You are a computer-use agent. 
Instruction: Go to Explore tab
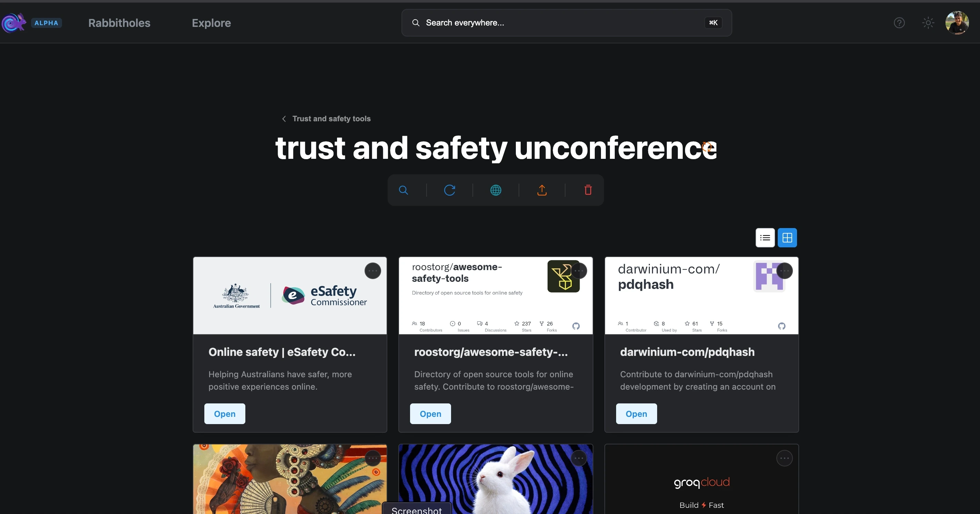tap(211, 23)
